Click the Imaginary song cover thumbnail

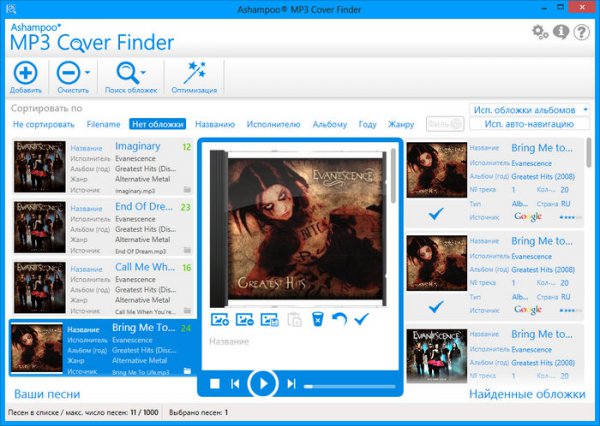(40, 166)
